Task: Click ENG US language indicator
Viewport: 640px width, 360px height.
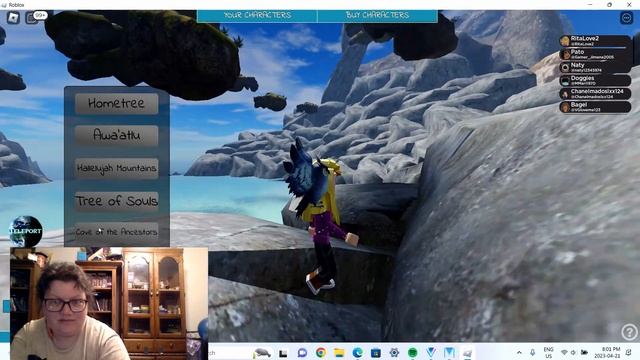Action: 549,353
